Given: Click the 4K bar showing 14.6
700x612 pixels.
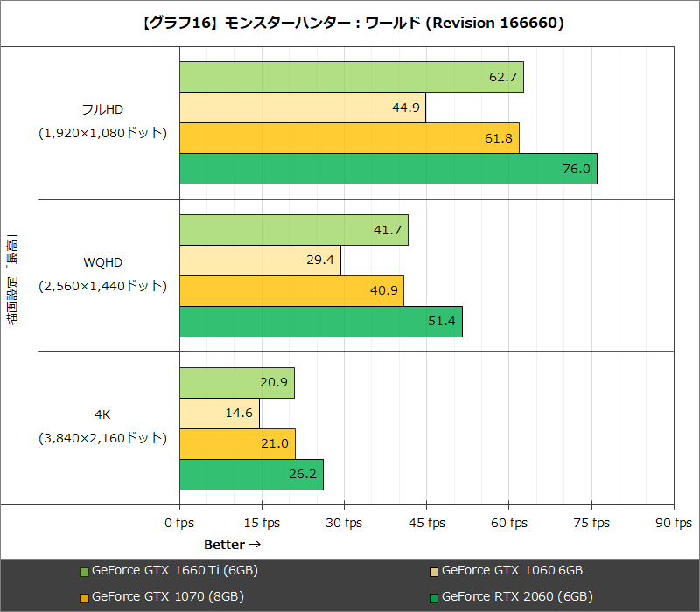Looking at the screenshot, I should [x=220, y=414].
